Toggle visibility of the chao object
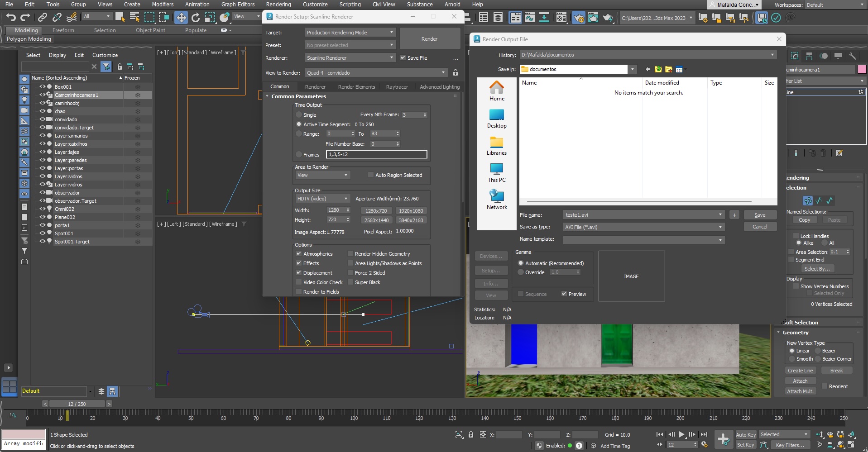868x452 pixels. 43,111
